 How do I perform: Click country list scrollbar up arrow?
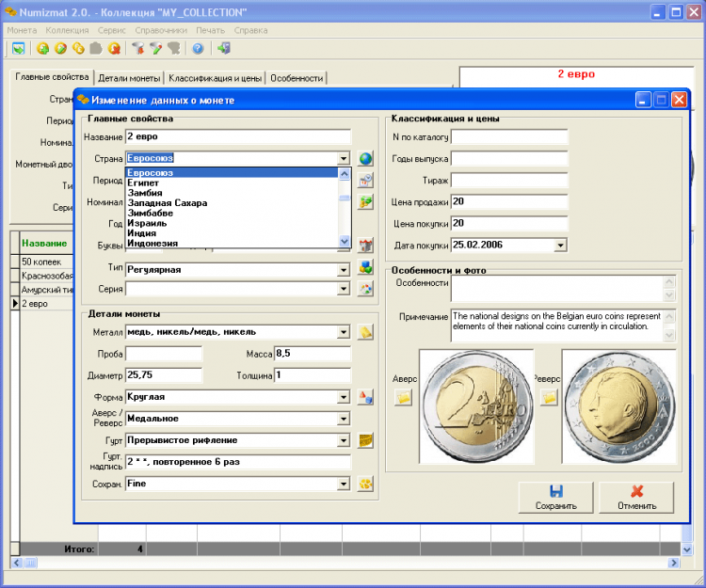coord(345,174)
